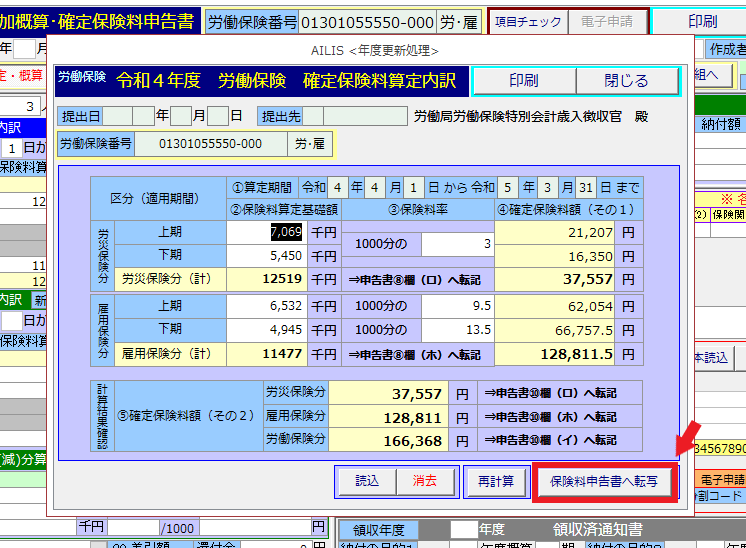746x548 pixels.
Task: Edit the 雇用保険 下期 rate field 13.5
Action: tap(457, 329)
